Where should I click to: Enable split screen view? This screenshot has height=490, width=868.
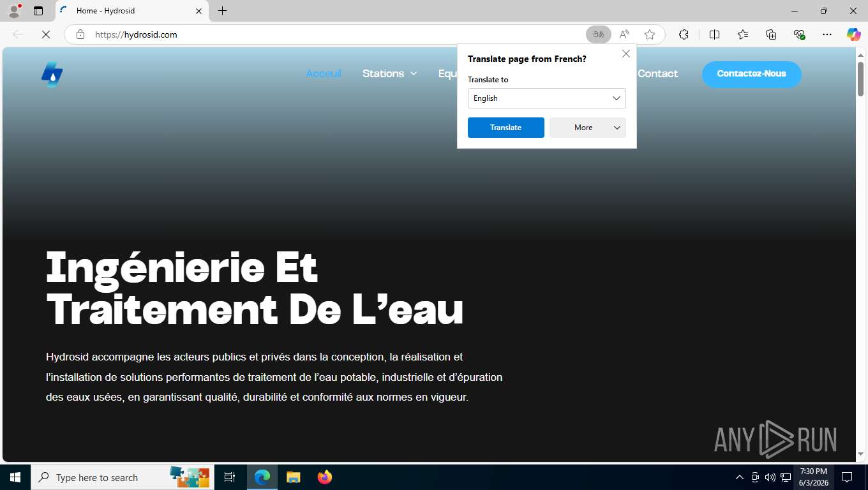tap(714, 34)
